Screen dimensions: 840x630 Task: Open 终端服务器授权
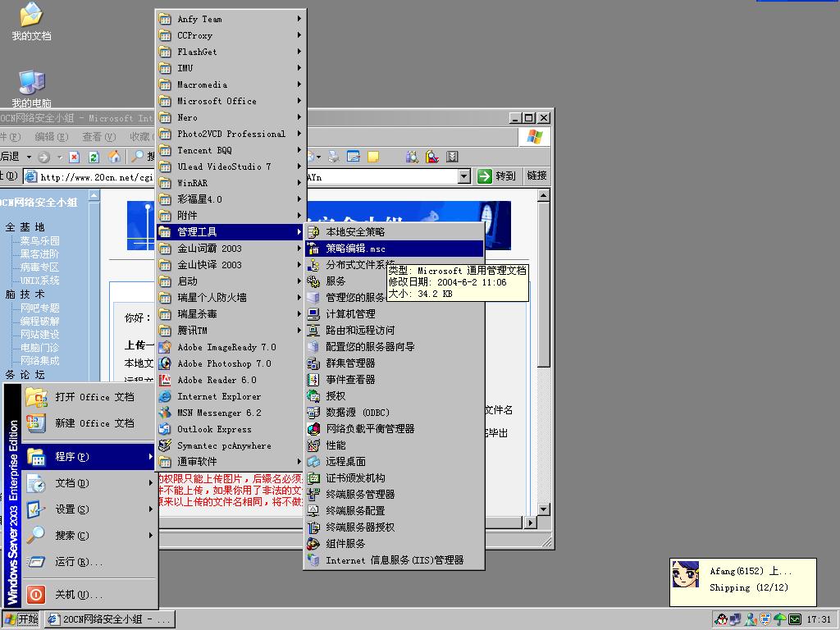(x=395, y=527)
